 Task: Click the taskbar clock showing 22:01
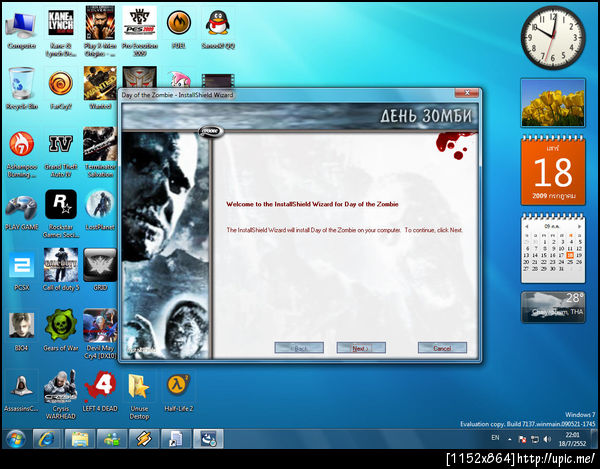click(572, 439)
